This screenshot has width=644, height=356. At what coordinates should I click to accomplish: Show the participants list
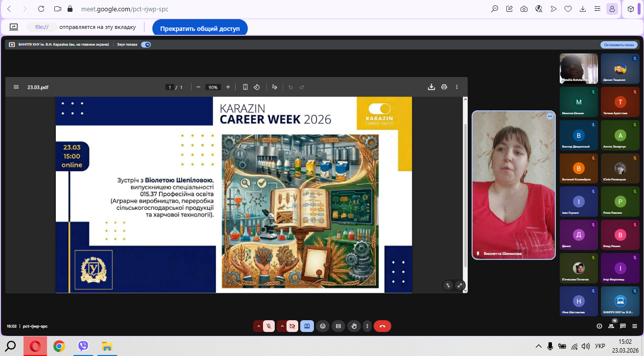tap(611, 326)
